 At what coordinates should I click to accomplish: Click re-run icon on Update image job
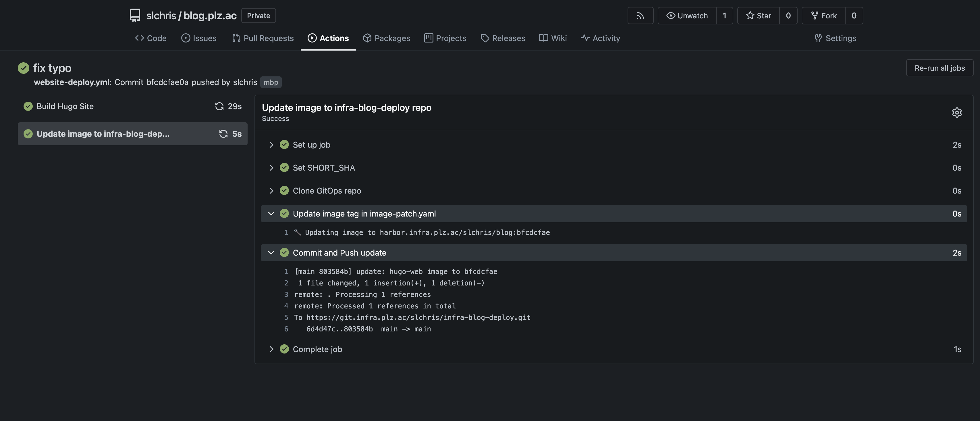(x=223, y=134)
